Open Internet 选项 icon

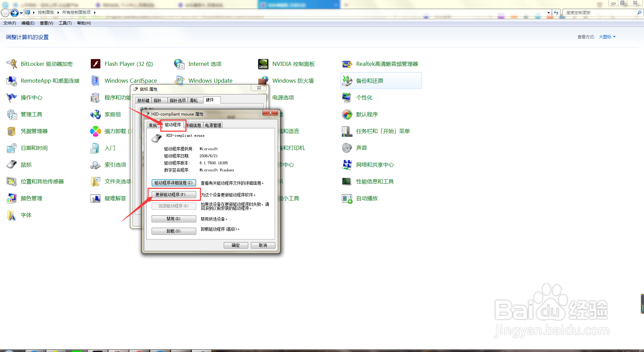pos(179,64)
